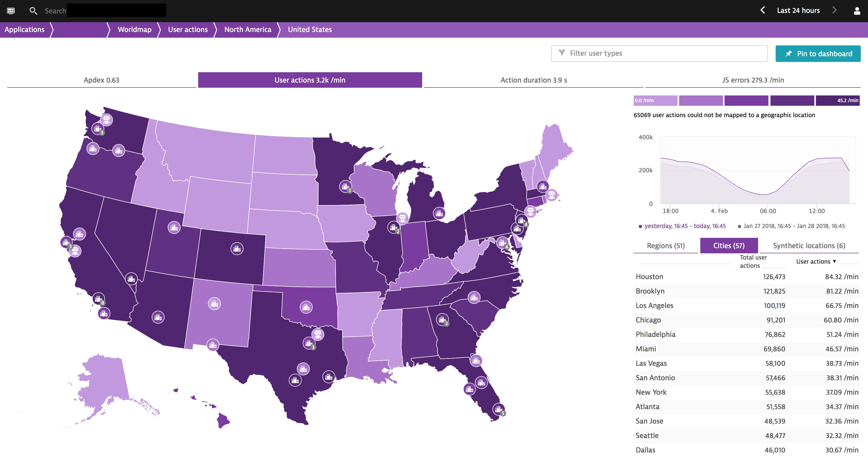This screenshot has width=868, height=470.
Task: Click the Miami cluster marker with 5
Action: [x=499, y=410]
